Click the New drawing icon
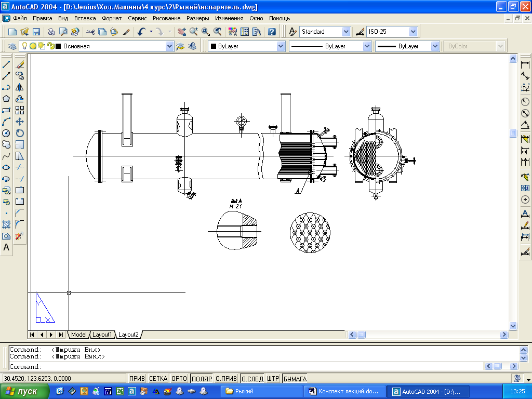This screenshot has width=532, height=399. (x=12, y=32)
